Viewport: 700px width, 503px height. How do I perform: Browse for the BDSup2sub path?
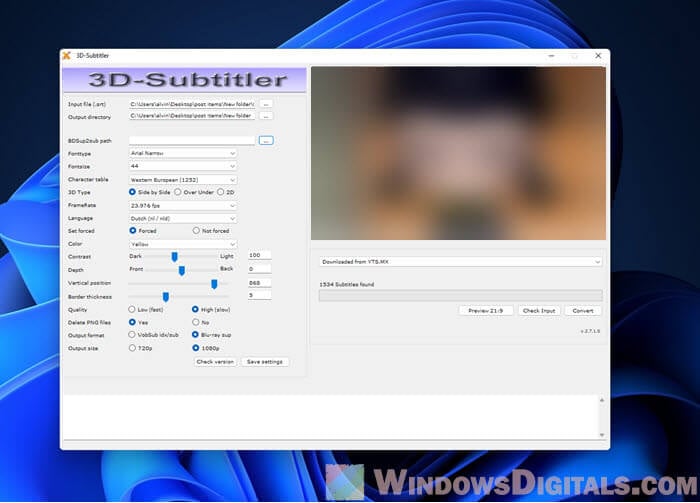click(266, 141)
